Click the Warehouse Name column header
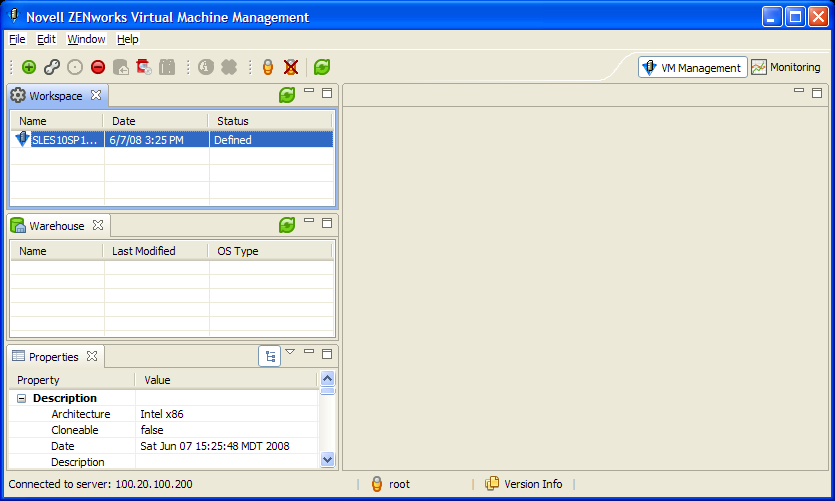This screenshot has height=501, width=835. point(57,251)
